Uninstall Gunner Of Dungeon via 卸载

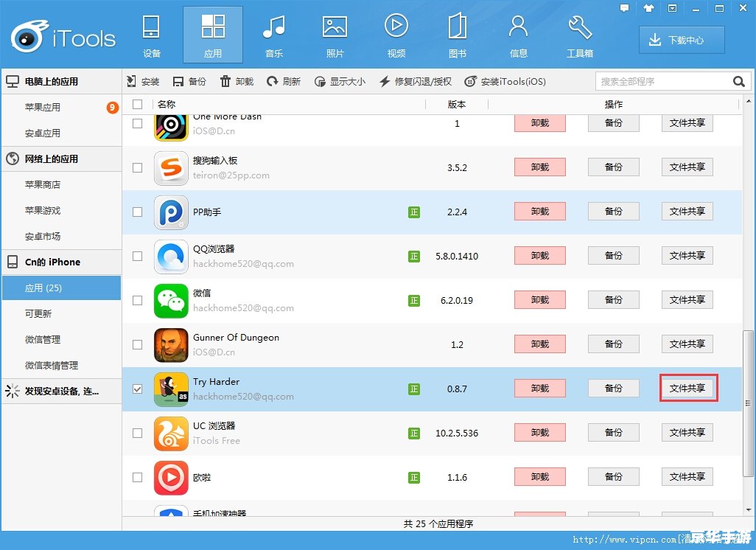click(x=540, y=344)
